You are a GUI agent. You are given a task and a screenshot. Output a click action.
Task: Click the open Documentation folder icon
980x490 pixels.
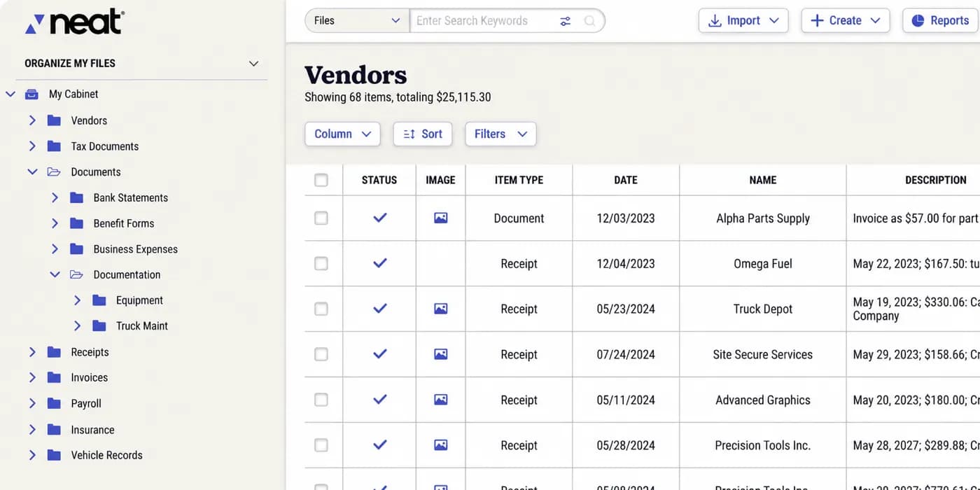pyautogui.click(x=77, y=274)
